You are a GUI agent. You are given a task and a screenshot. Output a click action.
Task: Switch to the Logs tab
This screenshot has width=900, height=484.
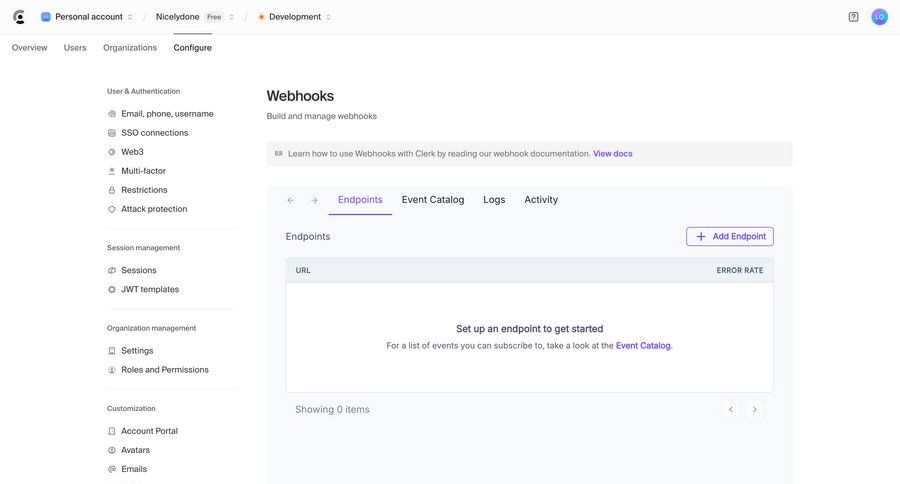[494, 200]
